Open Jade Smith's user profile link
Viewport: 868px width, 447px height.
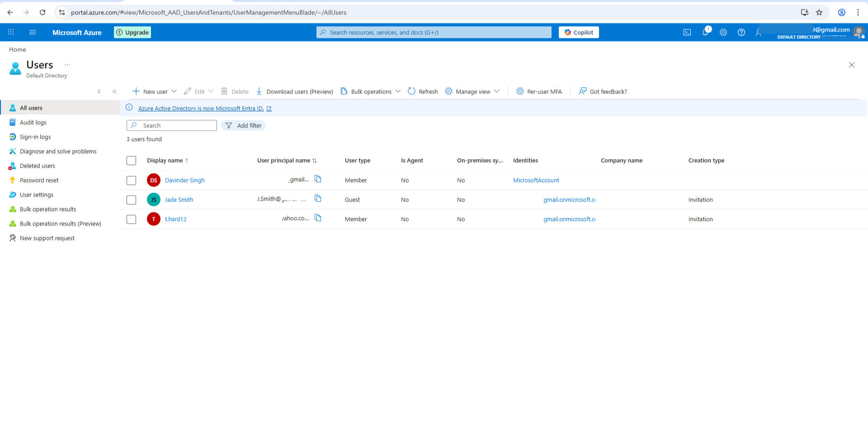click(179, 199)
